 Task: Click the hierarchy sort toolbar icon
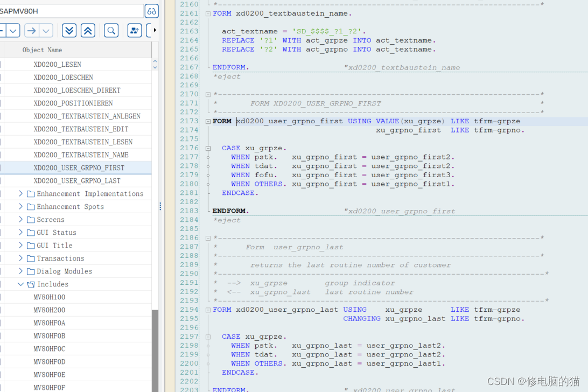tap(134, 30)
